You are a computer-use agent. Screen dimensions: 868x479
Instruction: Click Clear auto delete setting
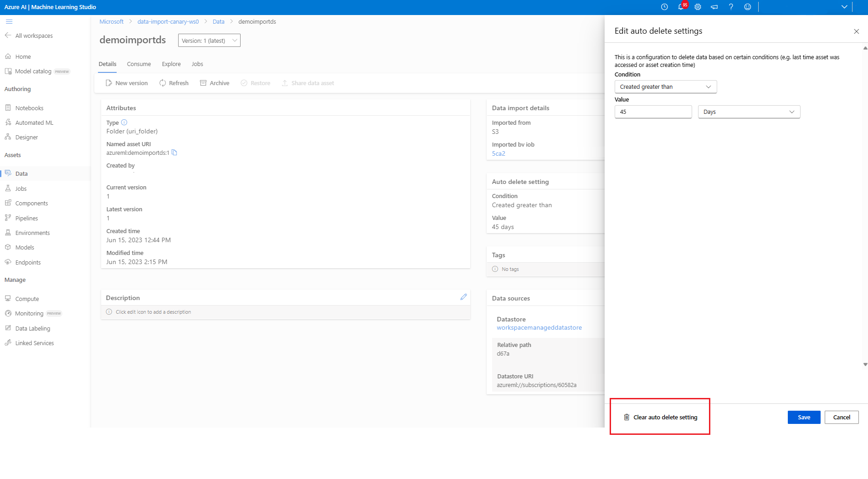pyautogui.click(x=660, y=417)
